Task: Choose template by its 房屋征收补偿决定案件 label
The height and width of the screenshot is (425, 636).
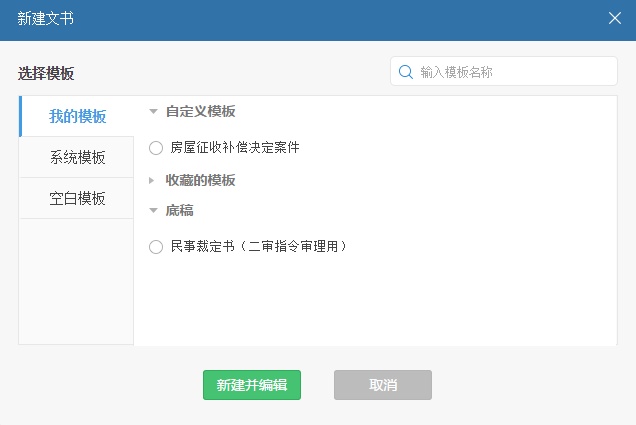Action: pyautogui.click(x=235, y=148)
